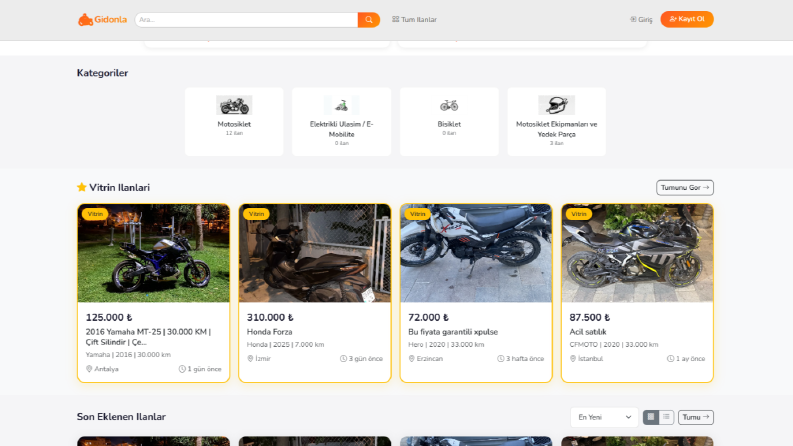
Task: Click the Kayıt Ol button
Action: pos(687,19)
